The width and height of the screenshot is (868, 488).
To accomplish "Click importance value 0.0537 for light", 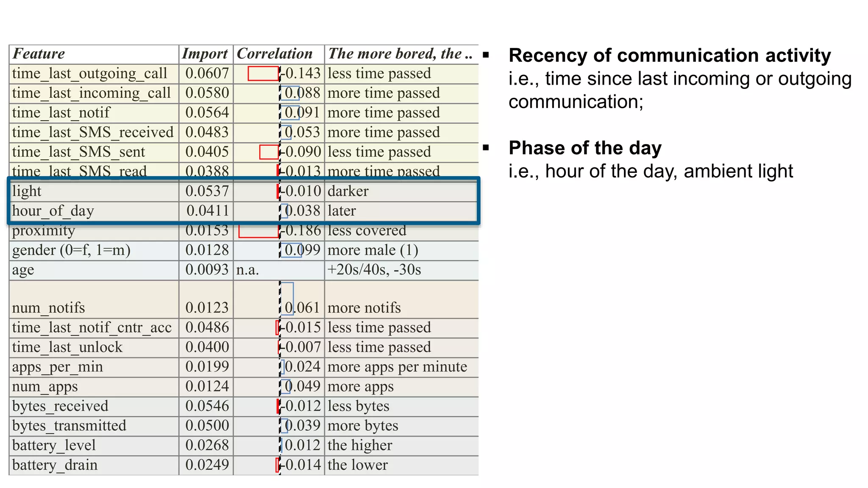I will click(207, 191).
